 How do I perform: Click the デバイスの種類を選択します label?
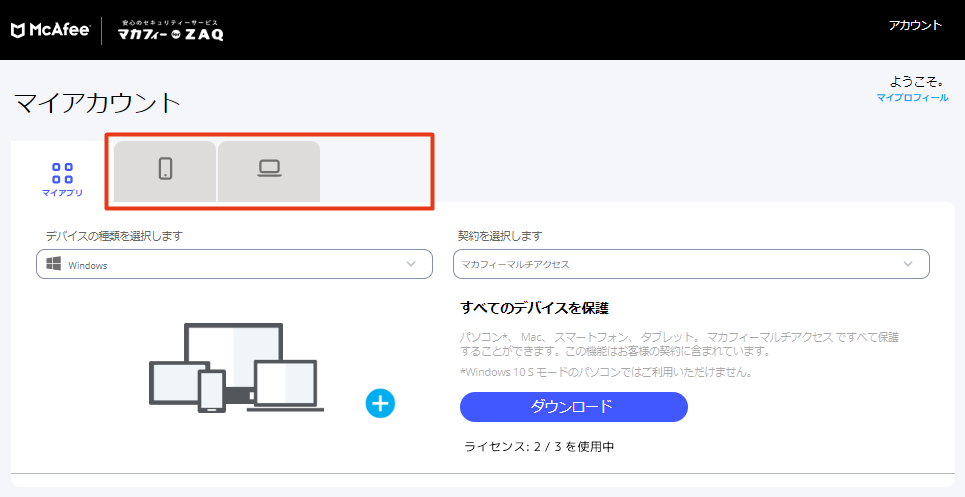click(114, 236)
